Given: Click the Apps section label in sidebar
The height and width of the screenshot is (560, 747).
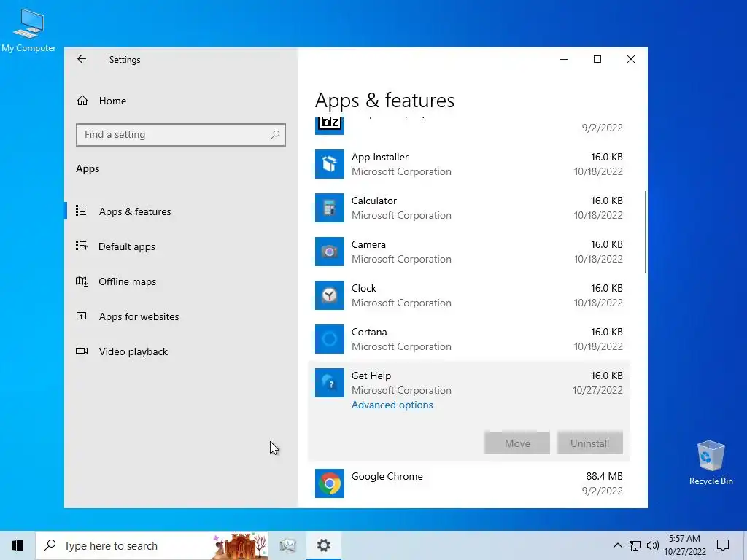Looking at the screenshot, I should [x=88, y=168].
